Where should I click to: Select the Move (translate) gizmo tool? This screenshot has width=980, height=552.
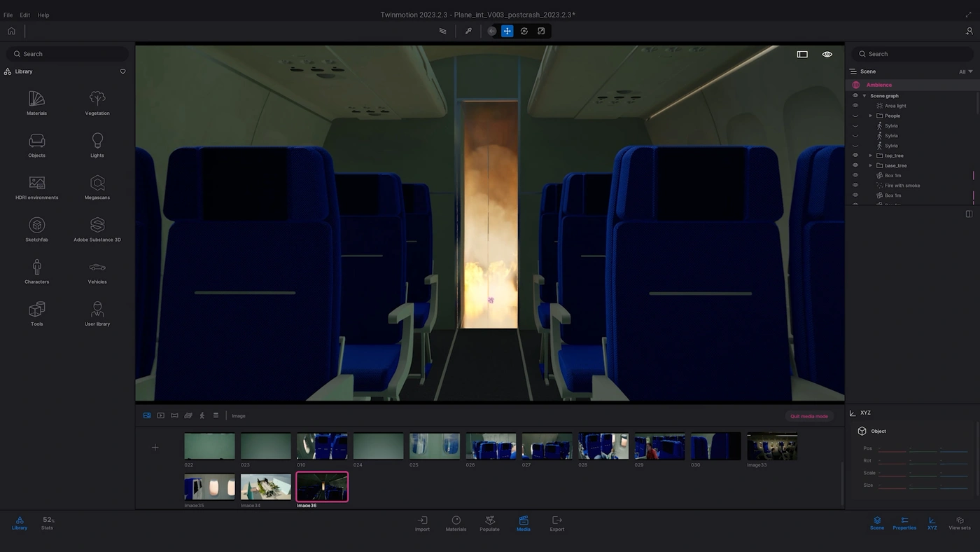[507, 31]
